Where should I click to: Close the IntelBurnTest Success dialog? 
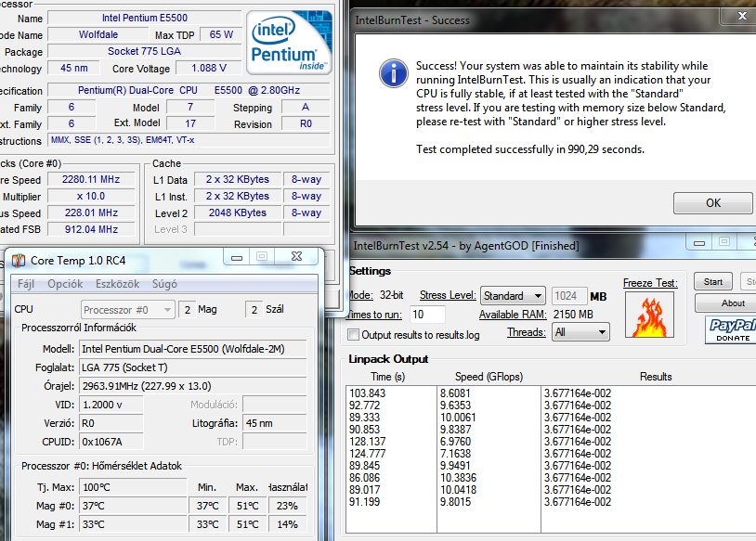pos(742,16)
